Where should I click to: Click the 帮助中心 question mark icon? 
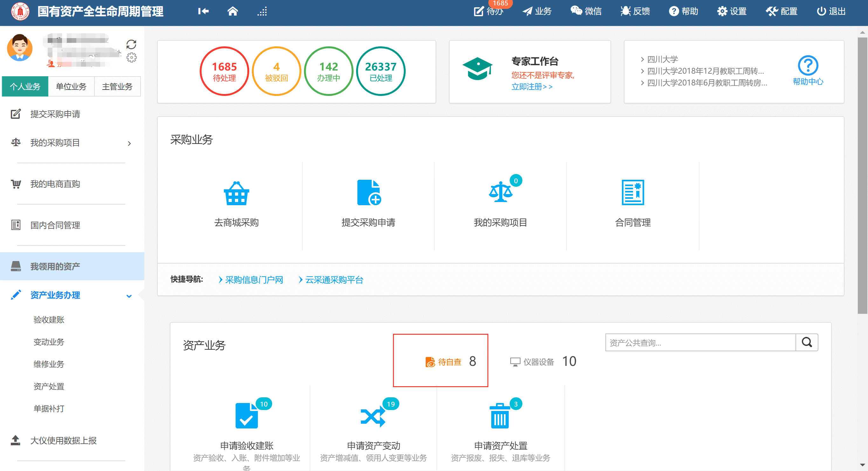(807, 66)
